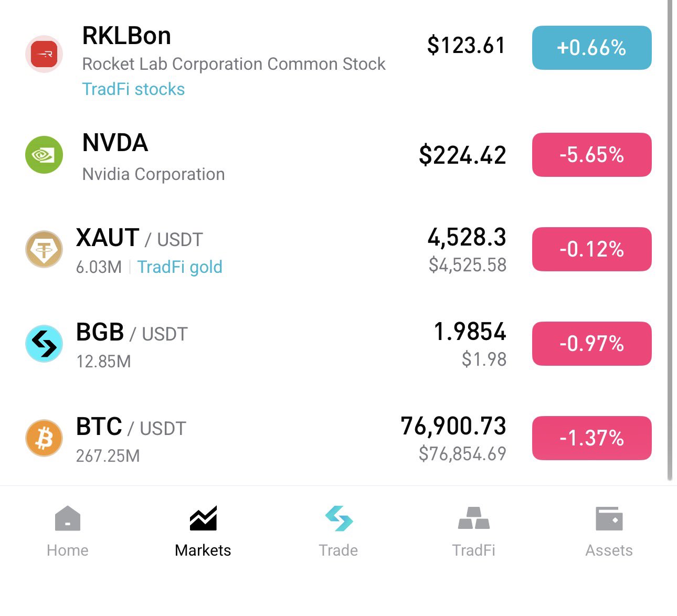Tap the green Nvidia logo icon
Viewport: 677px width, 616px height.
44,155
